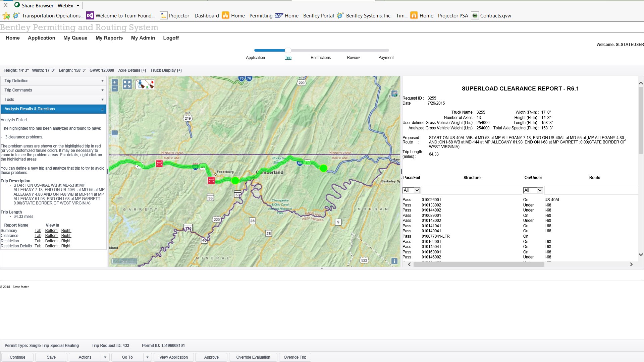The width and height of the screenshot is (644, 362).
Task: Click the full extent map icon
Action: (x=127, y=84)
